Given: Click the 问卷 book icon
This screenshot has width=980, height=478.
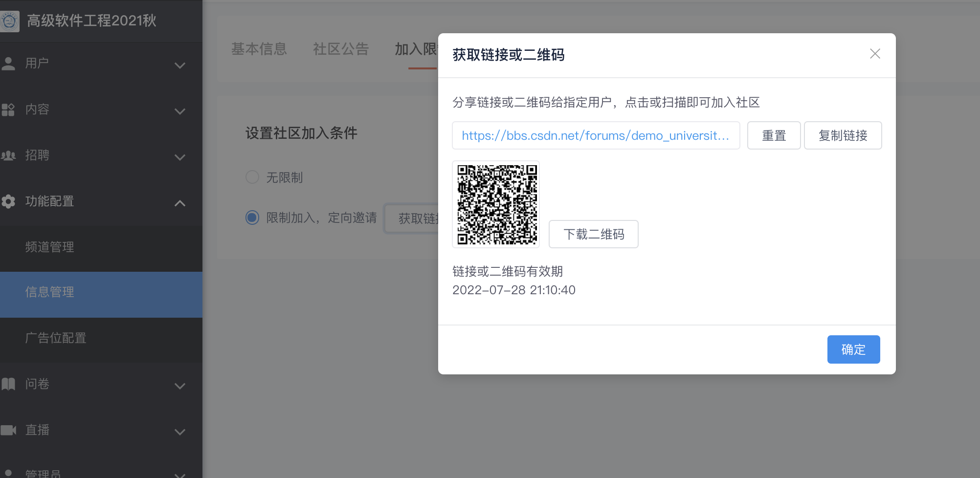Looking at the screenshot, I should (8, 384).
